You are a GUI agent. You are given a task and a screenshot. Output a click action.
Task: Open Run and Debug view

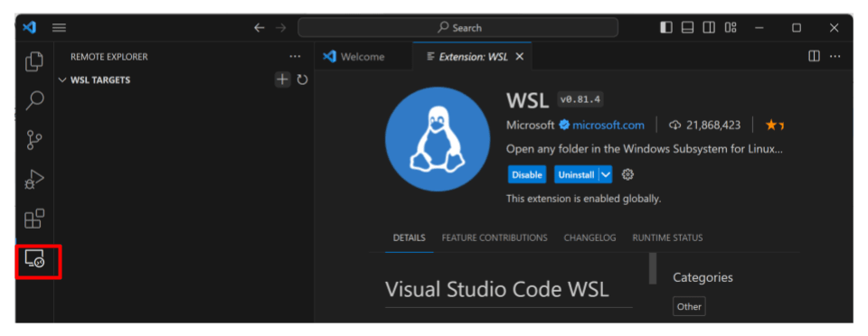[x=34, y=180]
